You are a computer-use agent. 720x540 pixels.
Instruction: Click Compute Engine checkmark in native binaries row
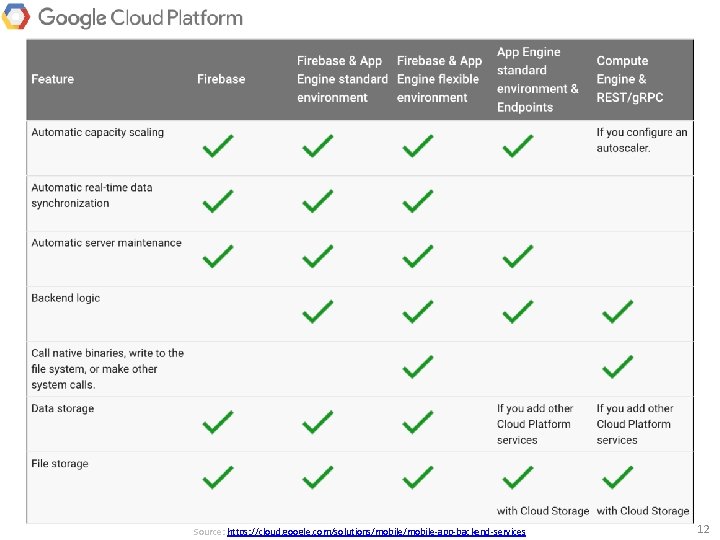click(x=618, y=366)
